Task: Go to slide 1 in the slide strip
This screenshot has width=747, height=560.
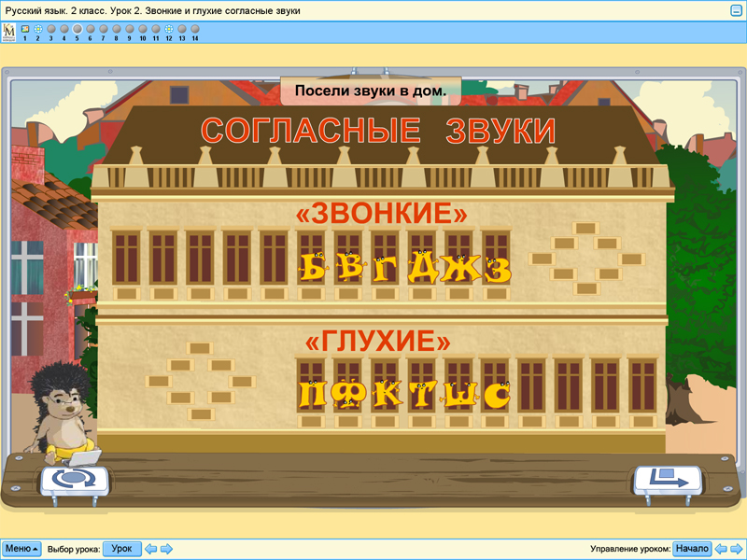Action: [24, 30]
